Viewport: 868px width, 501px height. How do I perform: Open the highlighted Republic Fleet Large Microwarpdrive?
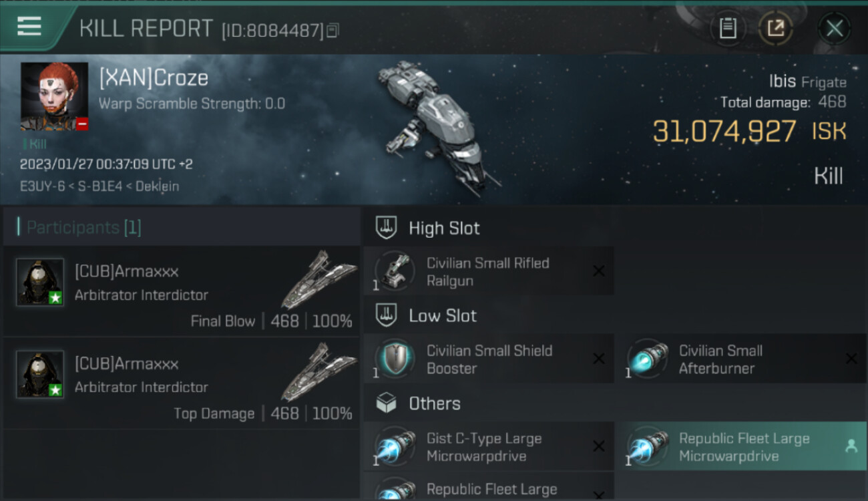click(740, 446)
